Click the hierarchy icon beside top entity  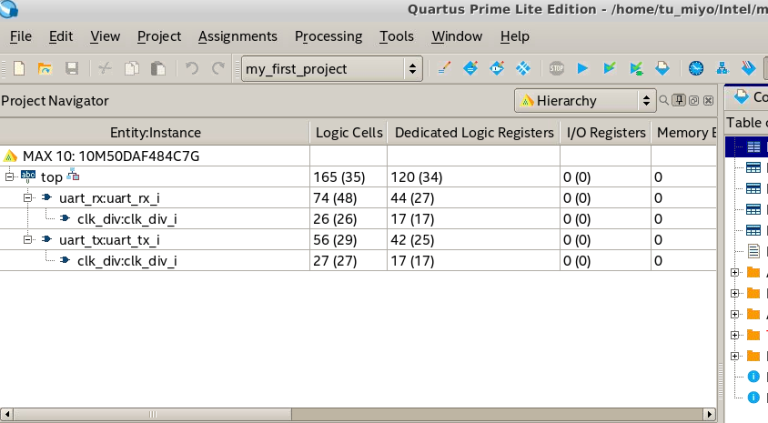click(x=73, y=176)
